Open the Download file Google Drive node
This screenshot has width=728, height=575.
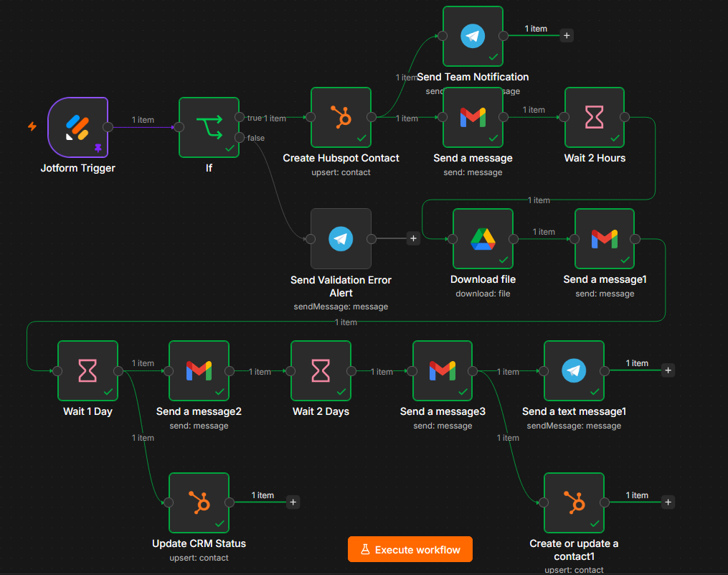(483, 238)
